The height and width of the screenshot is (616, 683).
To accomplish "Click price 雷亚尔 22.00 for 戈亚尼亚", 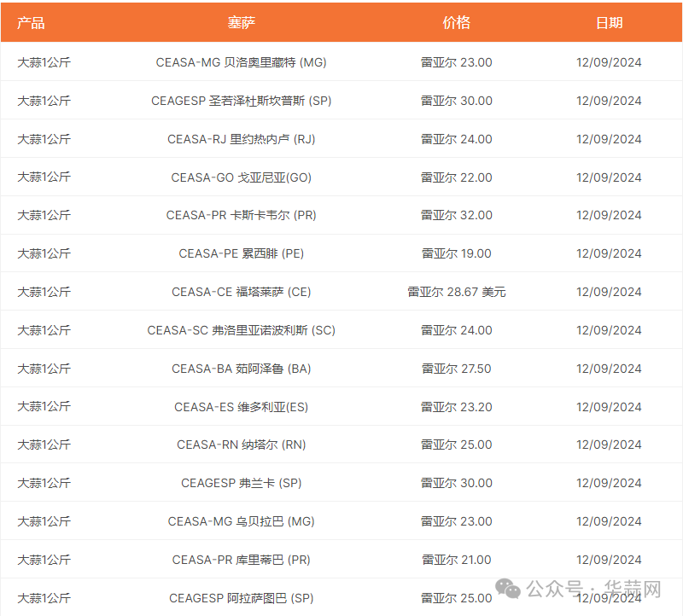I will [457, 177].
